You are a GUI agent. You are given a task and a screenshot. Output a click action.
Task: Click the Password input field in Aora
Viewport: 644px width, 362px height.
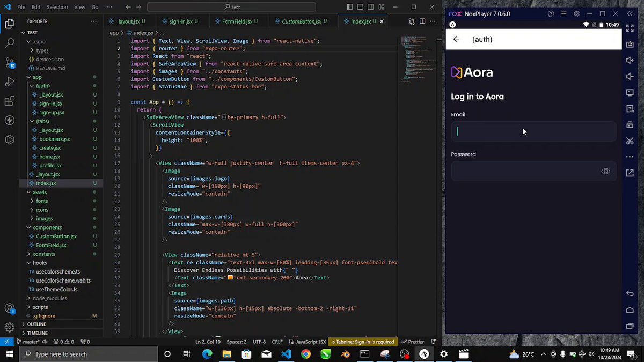coord(533,172)
